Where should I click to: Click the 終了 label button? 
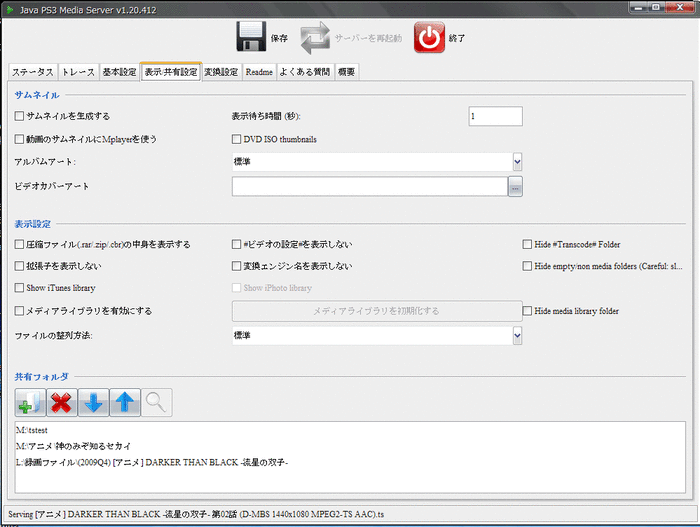pos(457,38)
